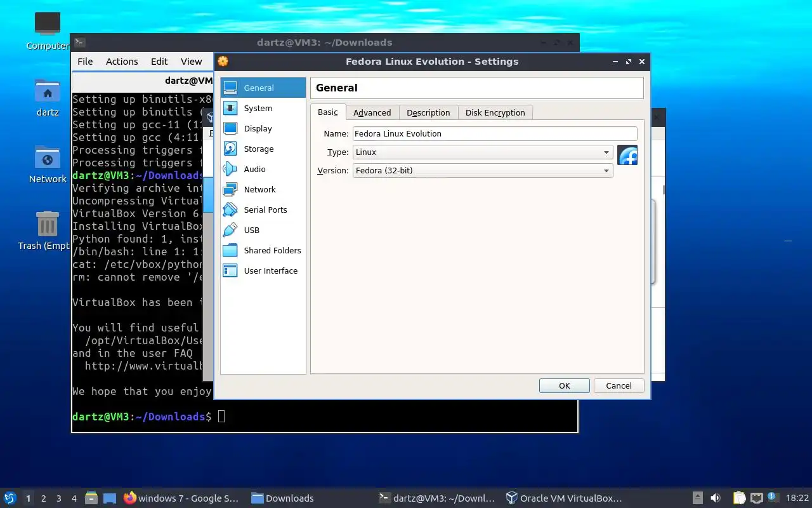Open the terminal Actions menu

(122, 62)
